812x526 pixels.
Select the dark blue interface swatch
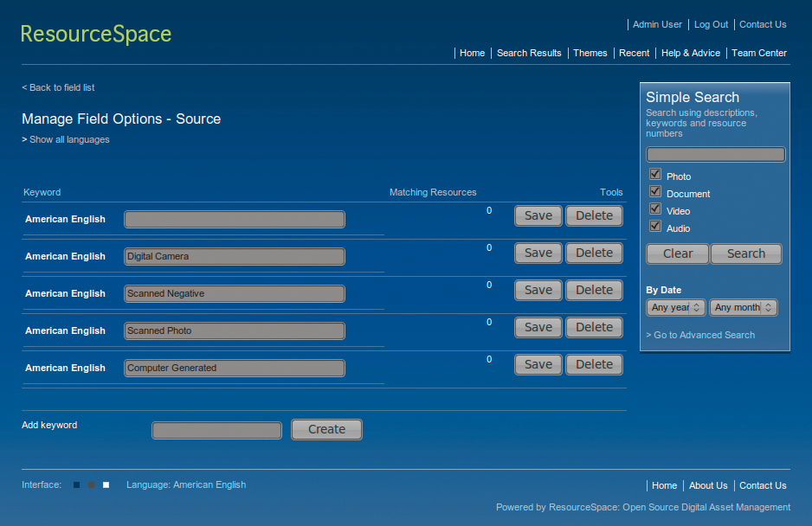77,485
